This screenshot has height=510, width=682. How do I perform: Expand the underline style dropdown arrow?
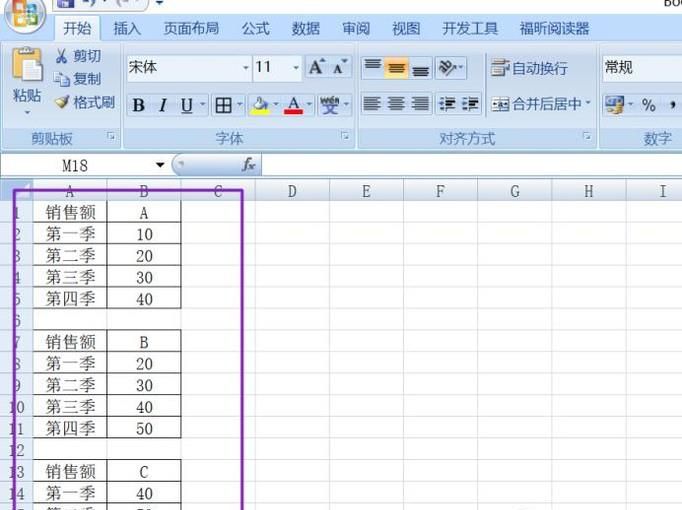coord(202,104)
